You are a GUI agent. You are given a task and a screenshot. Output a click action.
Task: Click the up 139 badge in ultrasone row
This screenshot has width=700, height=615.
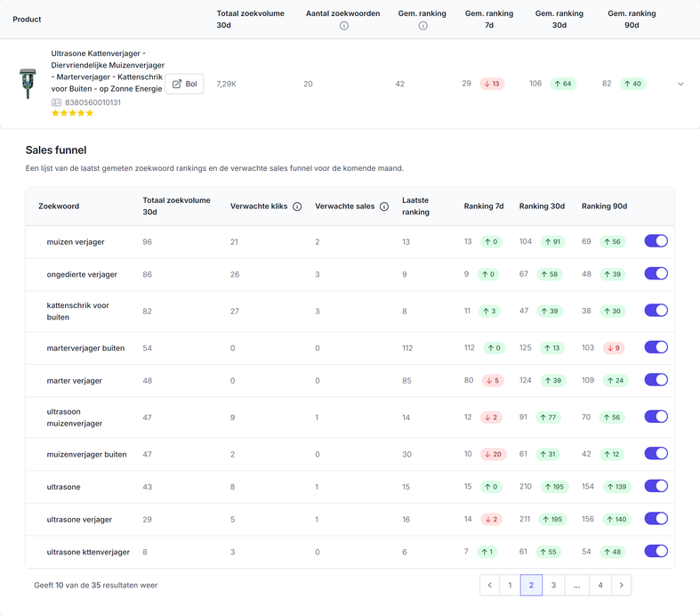617,487
